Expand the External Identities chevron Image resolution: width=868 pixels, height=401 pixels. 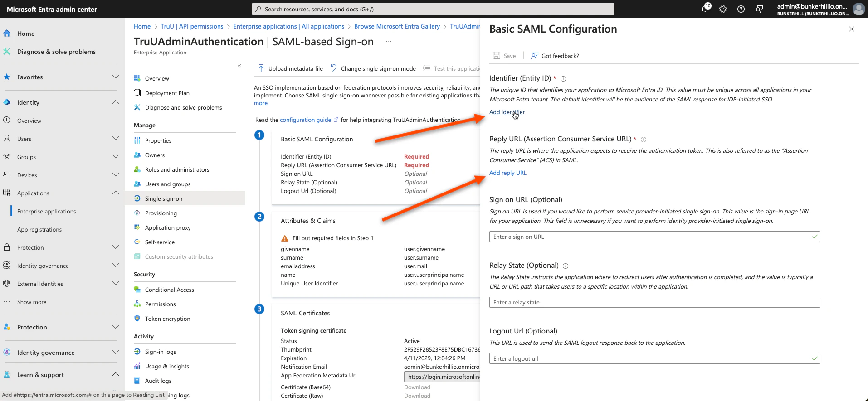coord(116,284)
